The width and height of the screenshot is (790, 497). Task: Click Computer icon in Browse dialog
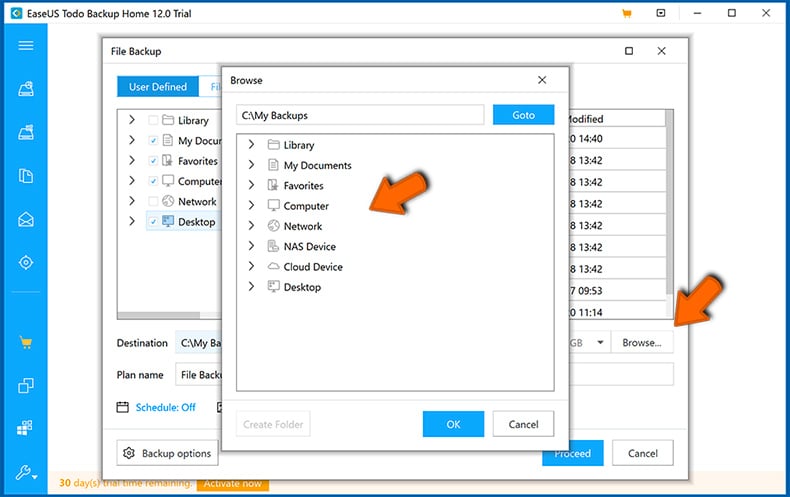coord(274,205)
